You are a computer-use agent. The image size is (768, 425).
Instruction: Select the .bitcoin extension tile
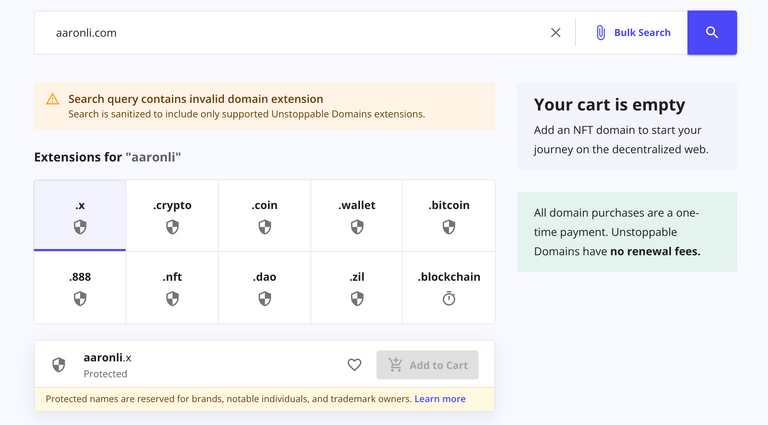tap(449, 215)
